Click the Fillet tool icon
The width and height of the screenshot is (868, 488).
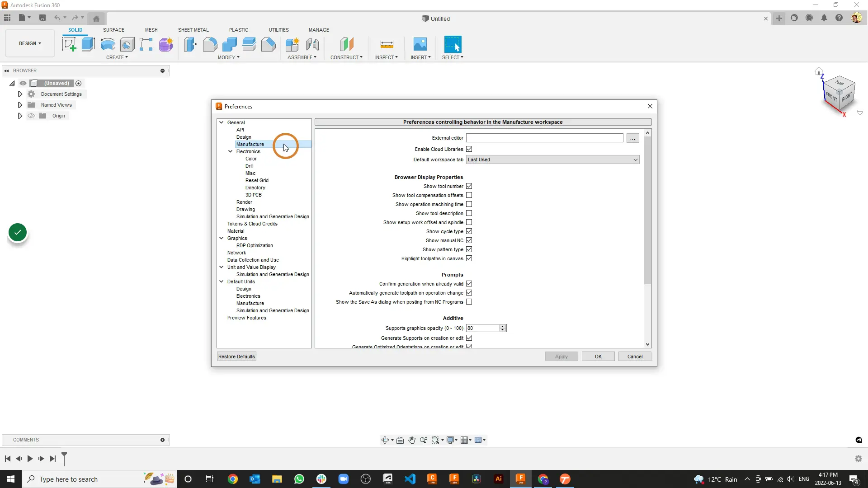click(x=210, y=44)
